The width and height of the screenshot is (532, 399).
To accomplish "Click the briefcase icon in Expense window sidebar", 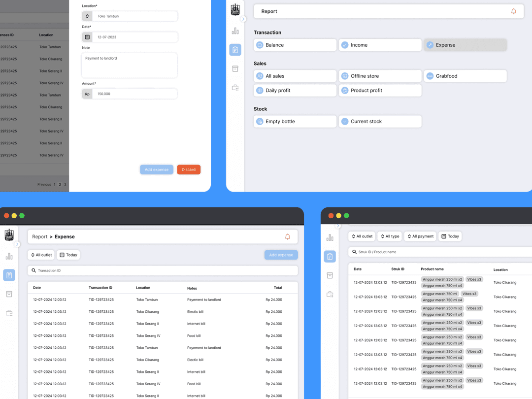I will pyautogui.click(x=9, y=313).
